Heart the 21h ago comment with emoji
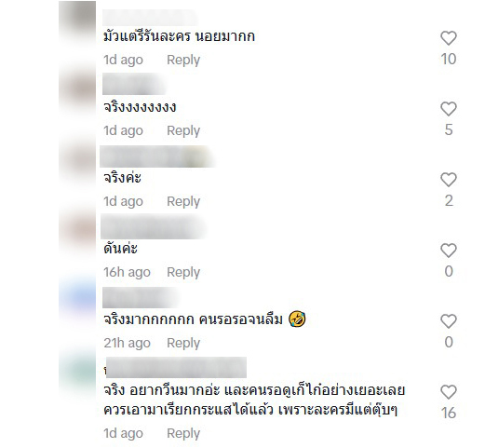Image resolution: width=485 pixels, height=448 pixels. tap(449, 321)
